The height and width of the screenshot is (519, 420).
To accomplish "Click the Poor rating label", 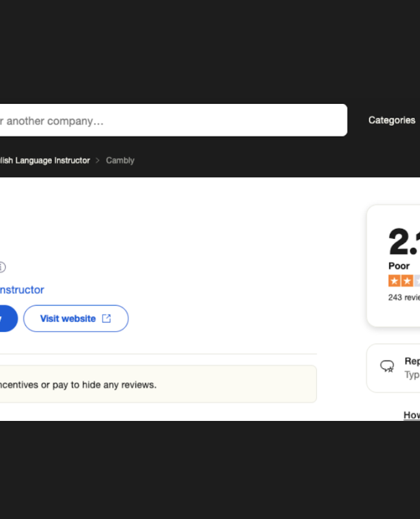I will tap(399, 266).
